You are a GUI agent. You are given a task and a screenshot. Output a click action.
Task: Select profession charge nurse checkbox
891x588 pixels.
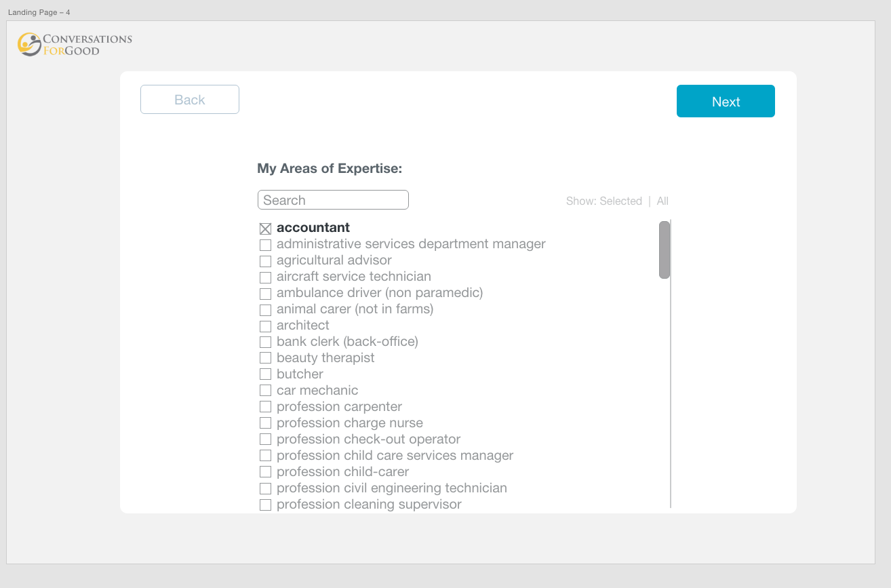266,424
